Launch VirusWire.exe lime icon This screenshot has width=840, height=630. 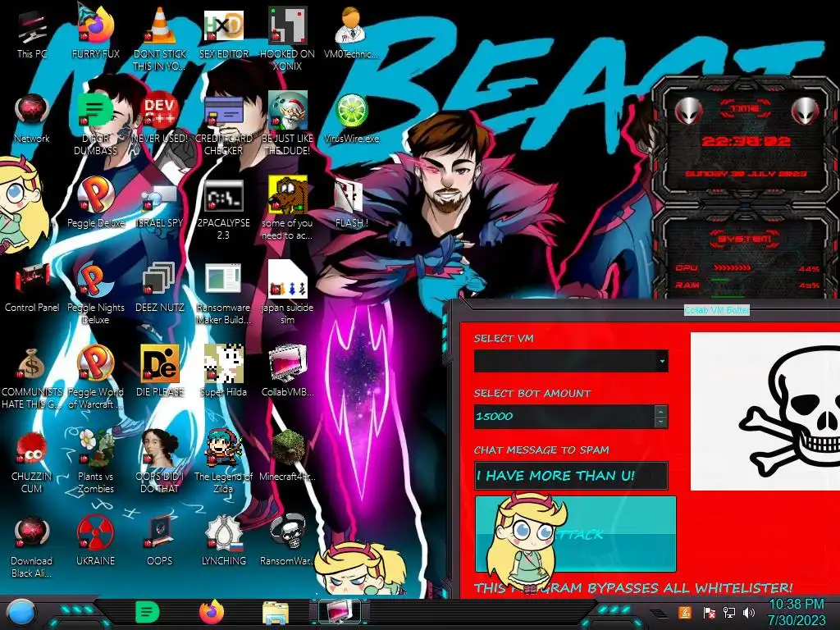pos(351,118)
